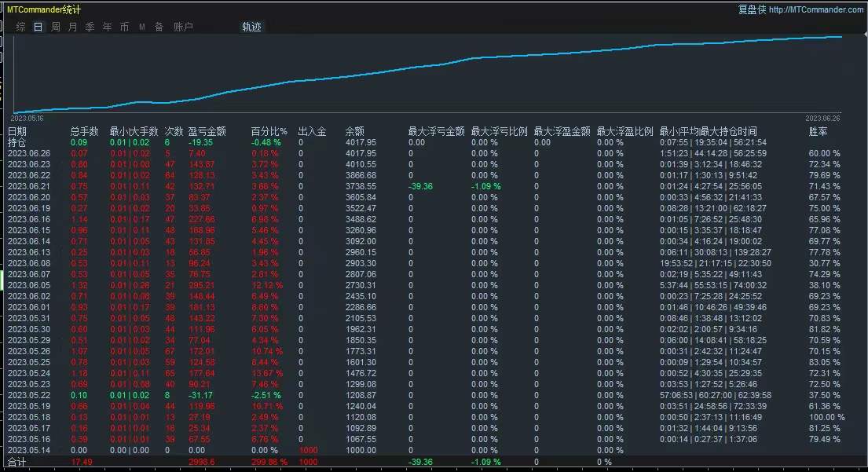The image size is (868, 472).
Task: Click the blue equity curve chart
Action: pos(427,74)
